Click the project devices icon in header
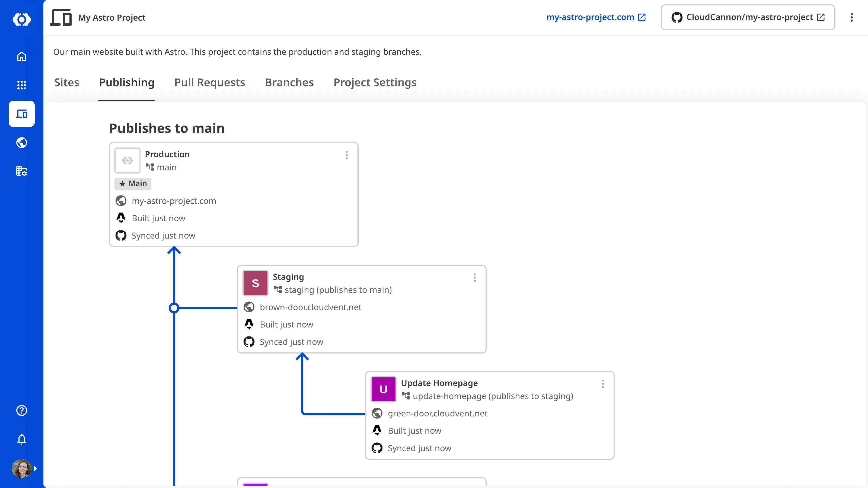The width and height of the screenshot is (868, 488). [61, 18]
